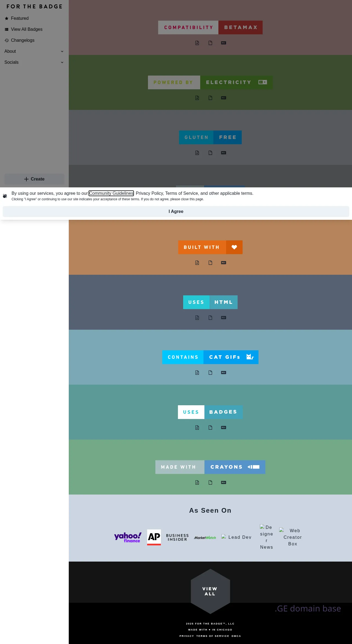Click the Markdown icon under Uses HTML badge
Viewport: 352px width, 644px height.
224,318
